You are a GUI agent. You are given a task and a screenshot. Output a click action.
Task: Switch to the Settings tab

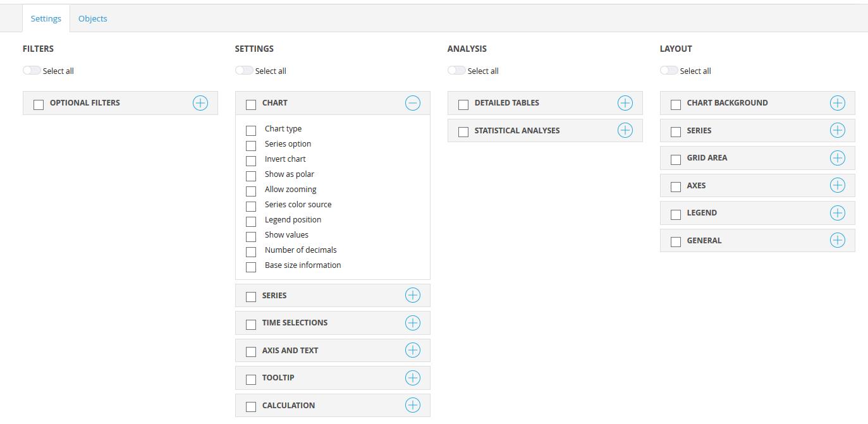tap(46, 18)
